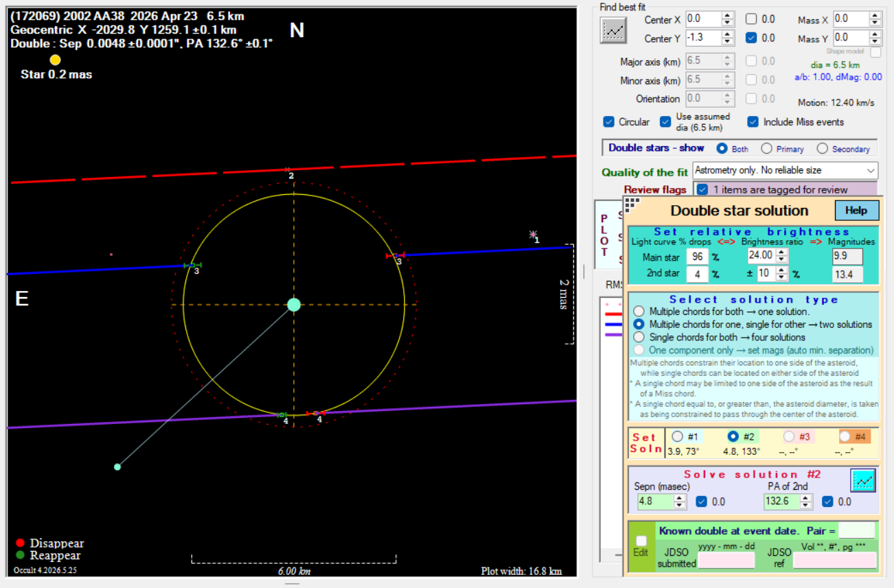Screen dimensions: 894x588
Task: Click the Help button in Double star solution
Action: tap(856, 211)
